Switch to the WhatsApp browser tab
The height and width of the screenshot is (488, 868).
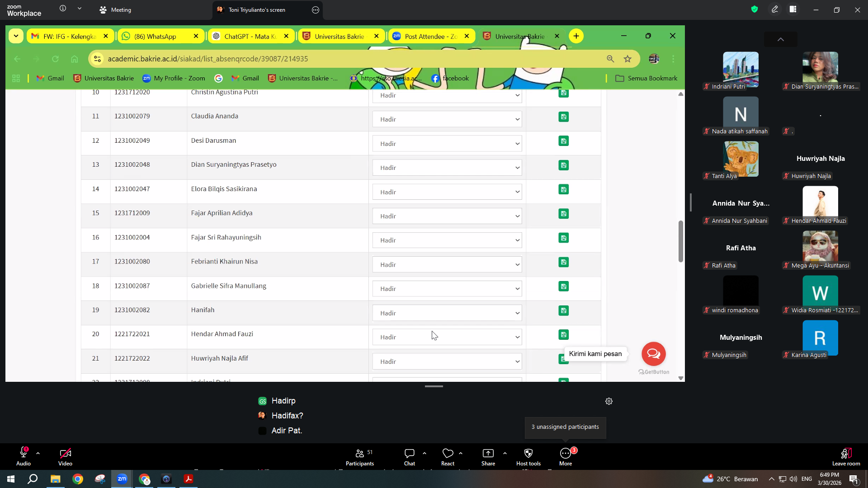[160, 36]
